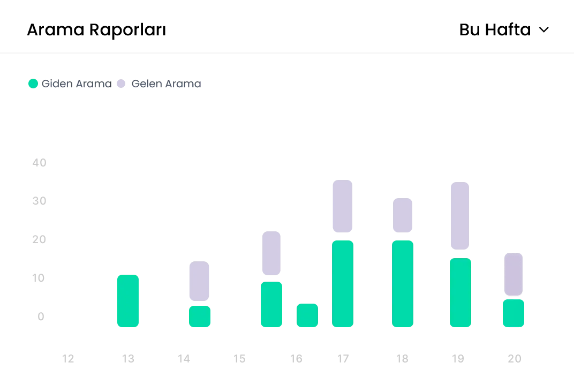The image size is (574, 392).
Task: Click the longest purple segment, on the seventh bar
Action: pos(460,215)
